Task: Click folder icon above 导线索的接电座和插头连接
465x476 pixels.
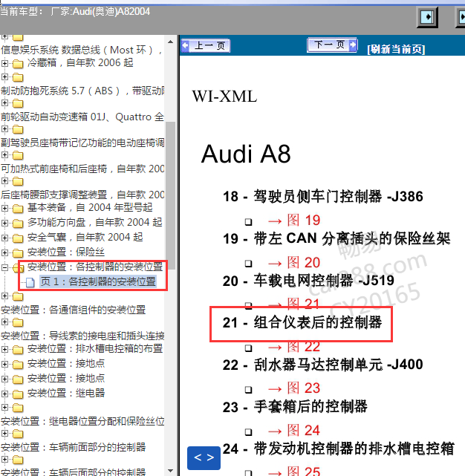Action: 18,322
